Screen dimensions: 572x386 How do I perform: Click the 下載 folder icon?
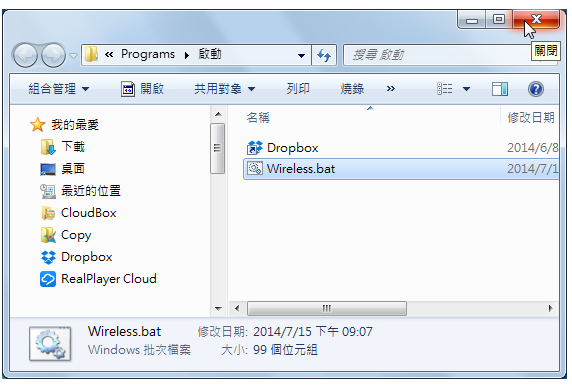pyautogui.click(x=48, y=147)
